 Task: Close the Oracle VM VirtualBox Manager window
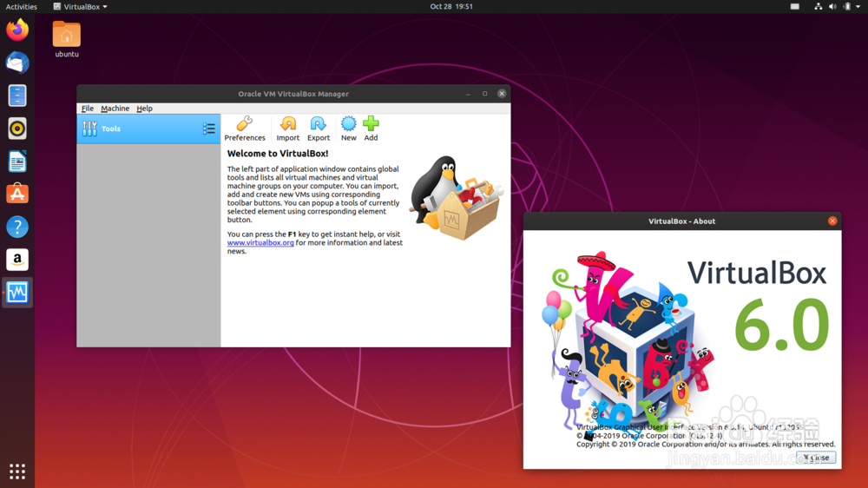502,94
